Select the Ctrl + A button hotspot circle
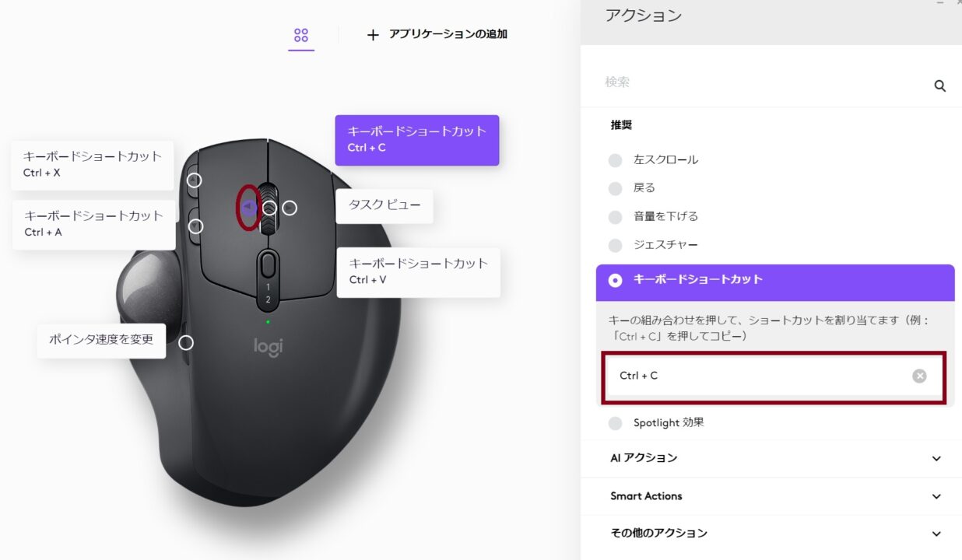This screenshot has height=560, width=962. click(x=196, y=226)
